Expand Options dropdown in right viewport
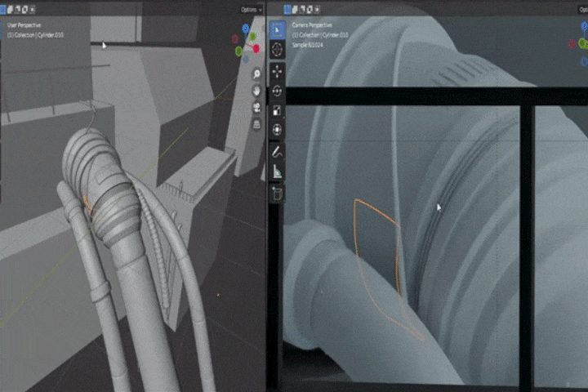Viewport: 588px width, 392px height. coord(580,9)
